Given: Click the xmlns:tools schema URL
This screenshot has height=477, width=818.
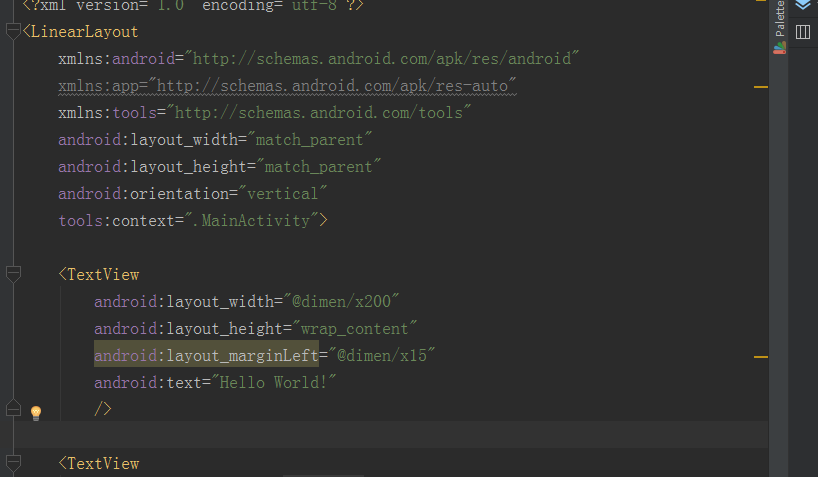Looking at the screenshot, I should point(319,113).
